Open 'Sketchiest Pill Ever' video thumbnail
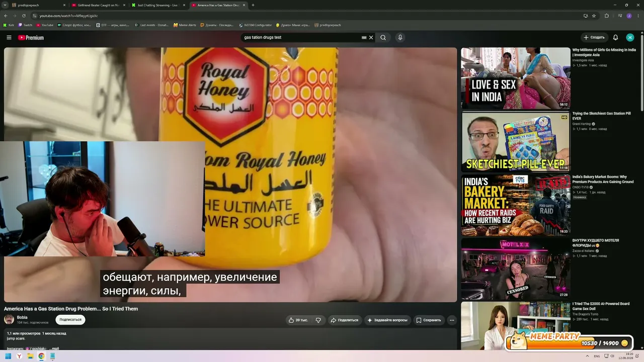The height and width of the screenshot is (362, 644). tap(516, 142)
